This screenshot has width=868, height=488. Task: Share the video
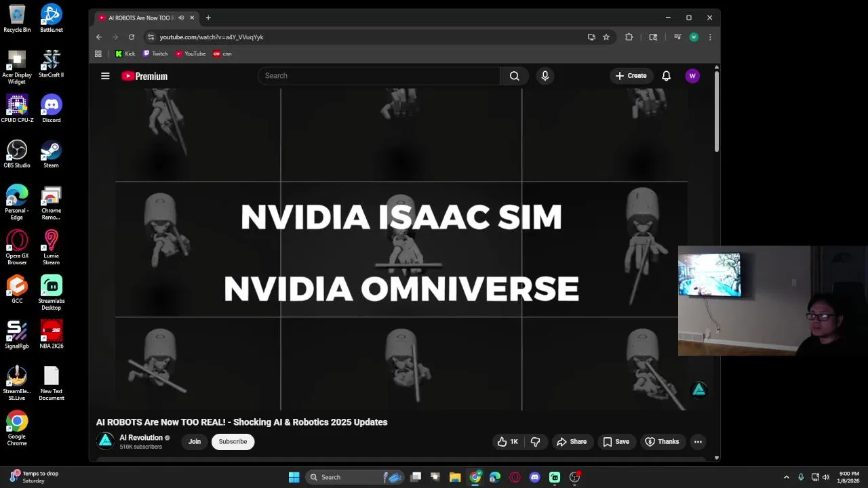point(572,442)
